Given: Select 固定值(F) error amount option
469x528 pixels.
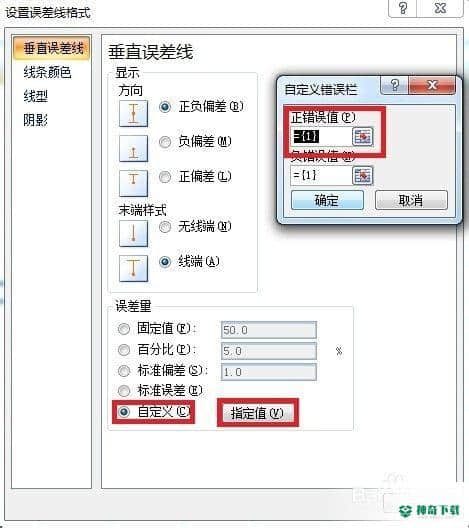Looking at the screenshot, I should [x=124, y=329].
